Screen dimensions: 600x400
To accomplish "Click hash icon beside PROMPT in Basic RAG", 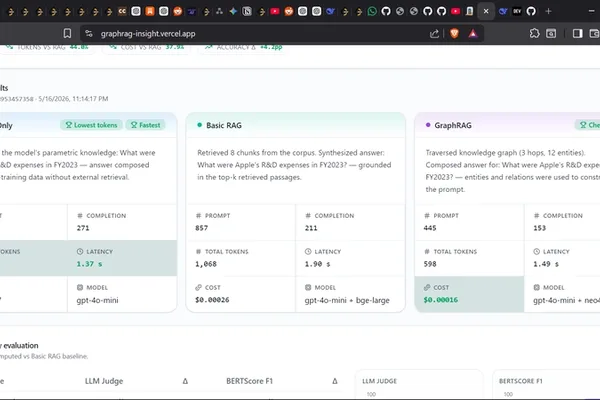I will click(x=198, y=216).
